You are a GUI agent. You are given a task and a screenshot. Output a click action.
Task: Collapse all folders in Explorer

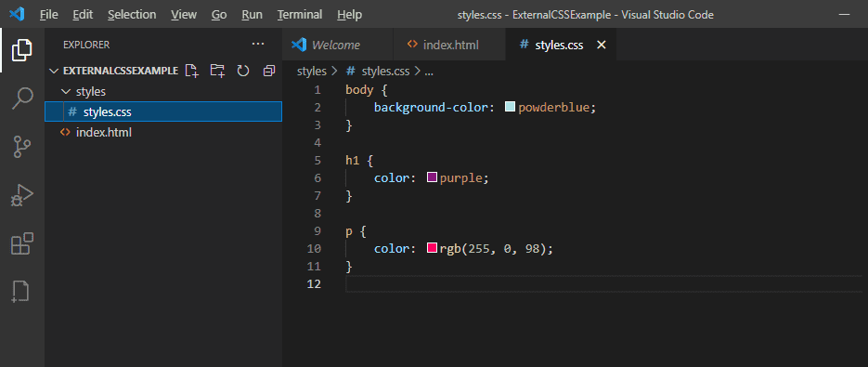pos(269,71)
